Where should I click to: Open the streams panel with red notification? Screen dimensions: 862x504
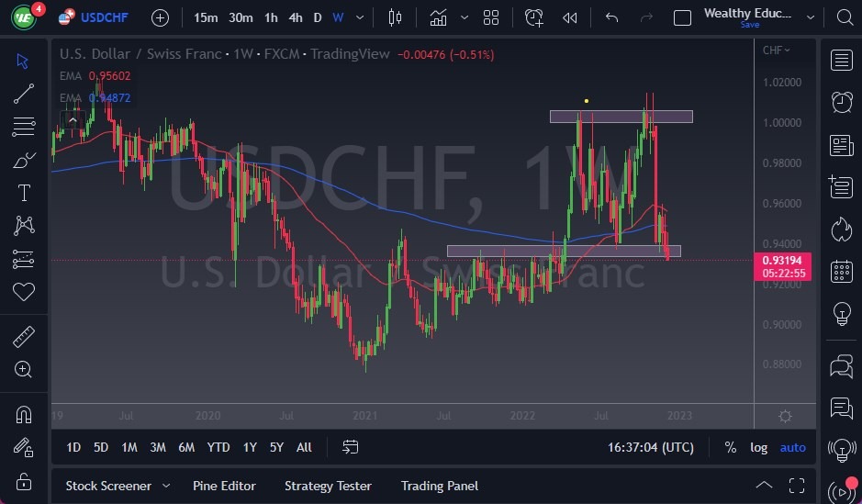pyautogui.click(x=844, y=490)
